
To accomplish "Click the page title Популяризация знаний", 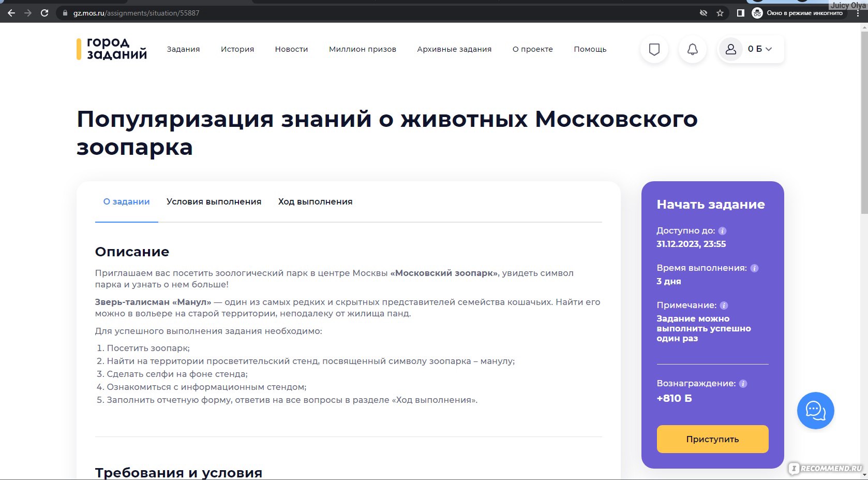I will [x=387, y=133].
